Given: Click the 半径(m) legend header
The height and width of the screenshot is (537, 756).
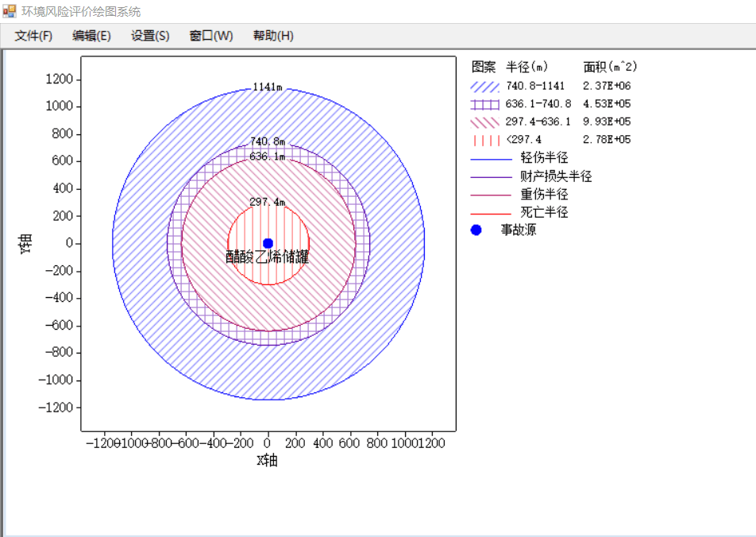Looking at the screenshot, I should [526, 67].
